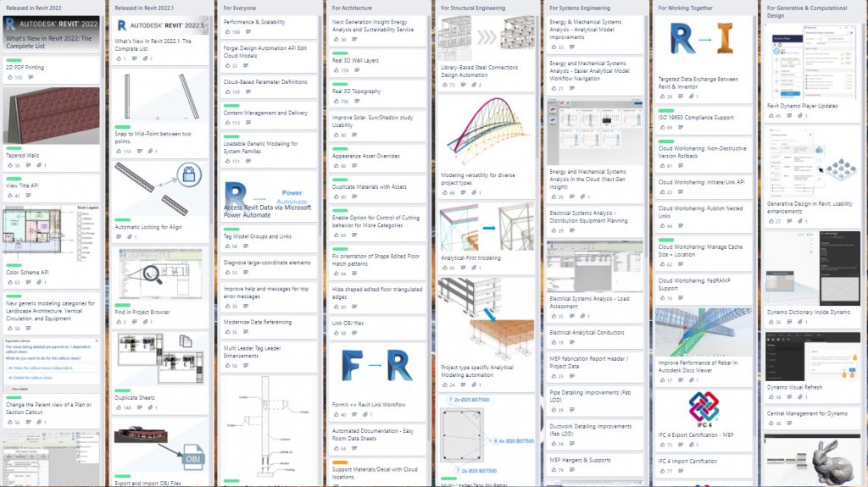Click green label on ISO 19650 Compliance Support card
The width and height of the screenshot is (868, 487).
tap(666, 111)
